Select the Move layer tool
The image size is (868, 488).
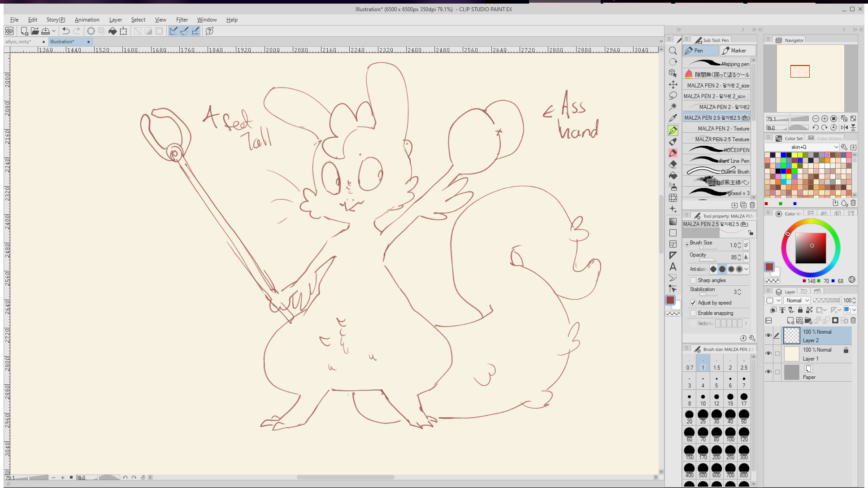[673, 84]
